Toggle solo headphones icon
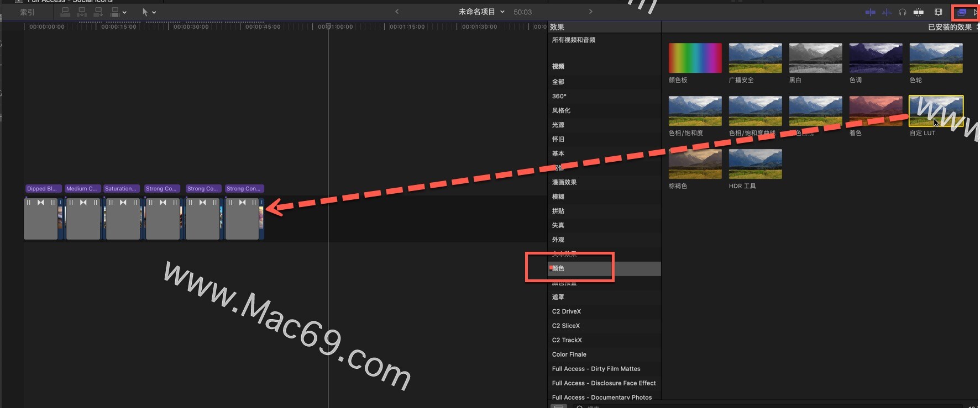Image resolution: width=980 pixels, height=408 pixels. (x=903, y=12)
